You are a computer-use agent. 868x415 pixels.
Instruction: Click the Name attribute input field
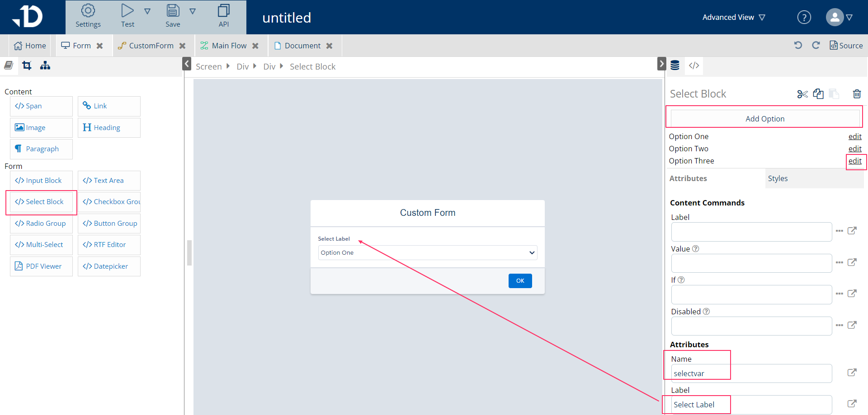(x=751, y=373)
